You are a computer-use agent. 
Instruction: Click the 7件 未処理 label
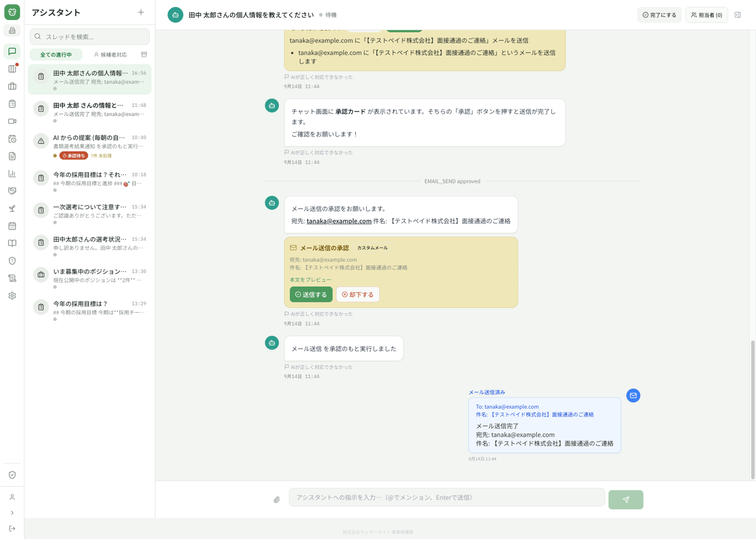[101, 156]
